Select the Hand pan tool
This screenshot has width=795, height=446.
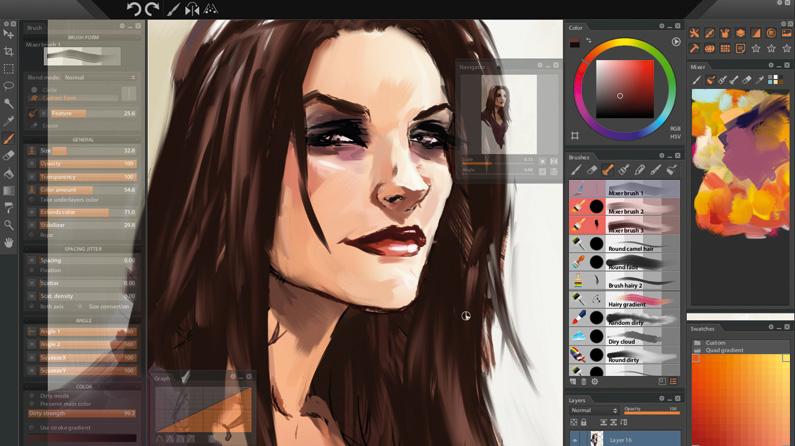click(x=9, y=243)
